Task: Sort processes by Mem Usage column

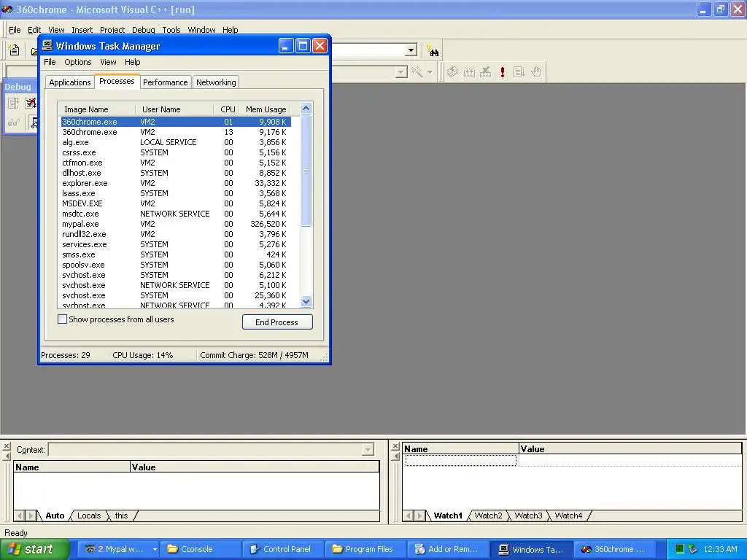Action: (x=266, y=109)
